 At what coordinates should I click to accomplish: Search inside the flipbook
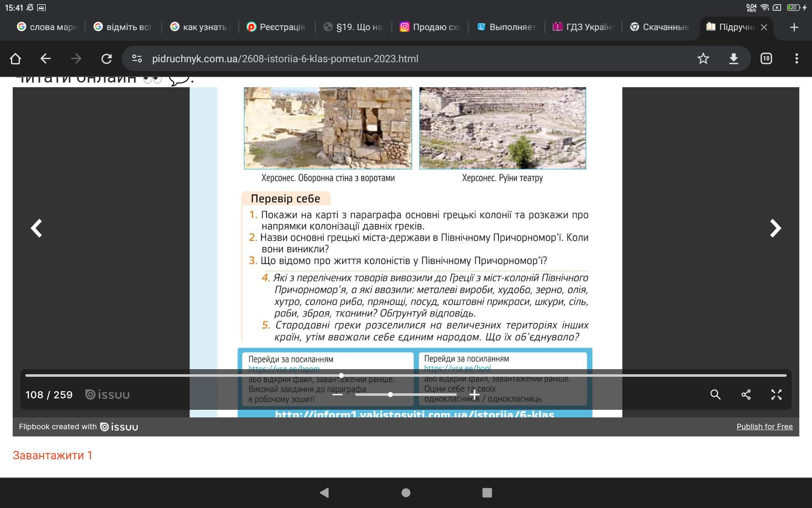tap(715, 395)
